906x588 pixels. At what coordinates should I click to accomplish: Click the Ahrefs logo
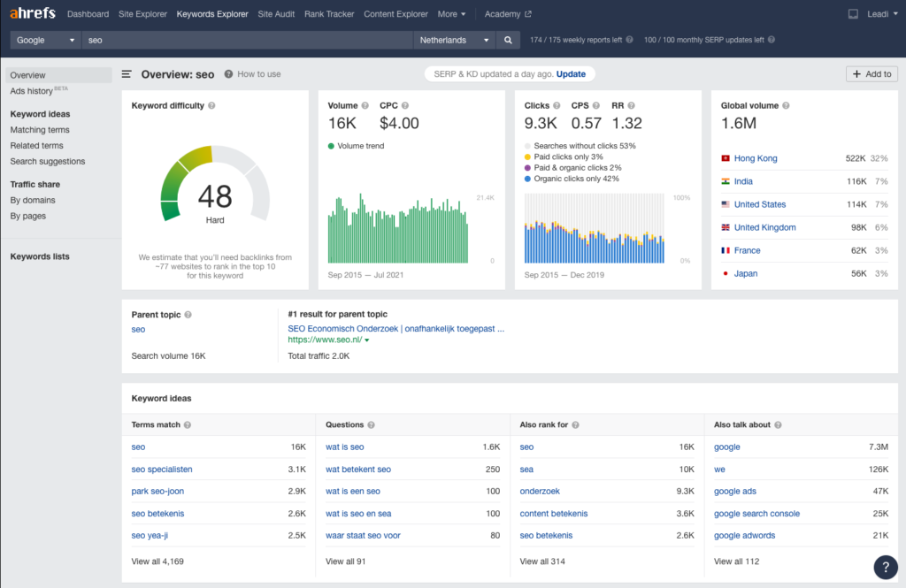[33, 12]
